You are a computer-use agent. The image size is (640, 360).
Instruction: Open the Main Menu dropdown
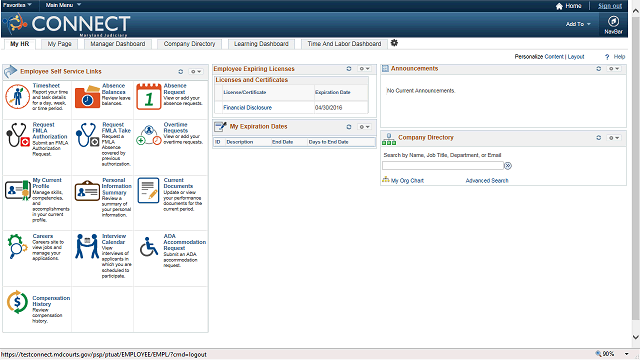(x=63, y=5)
